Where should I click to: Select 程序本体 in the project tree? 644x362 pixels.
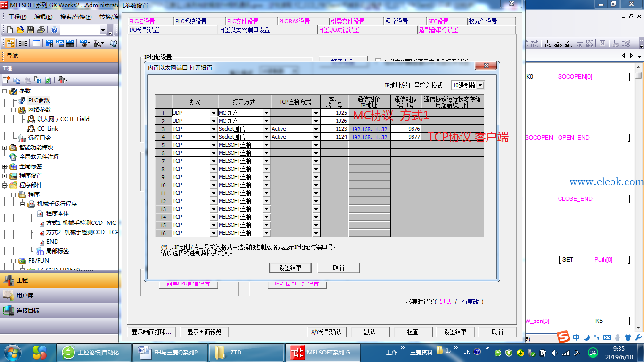click(x=57, y=214)
